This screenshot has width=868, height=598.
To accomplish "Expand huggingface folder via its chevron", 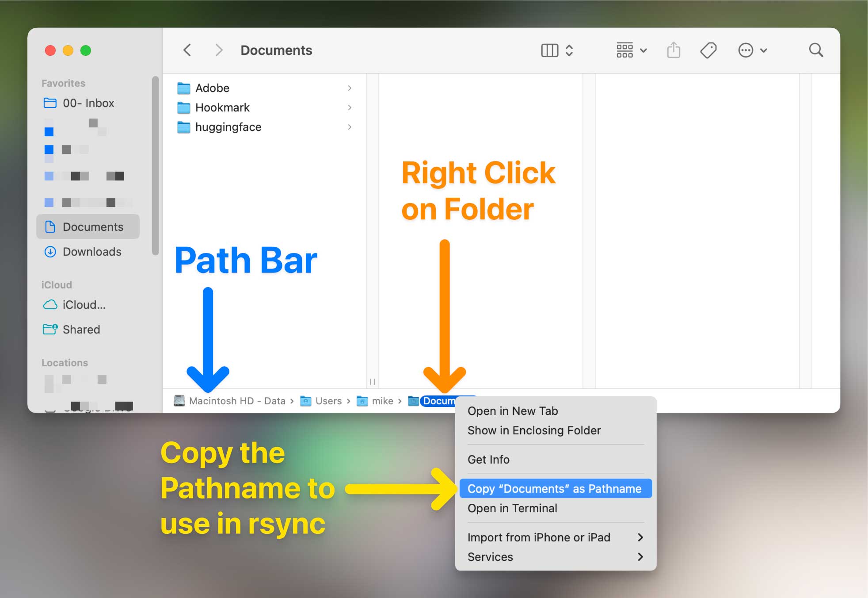I will [350, 127].
